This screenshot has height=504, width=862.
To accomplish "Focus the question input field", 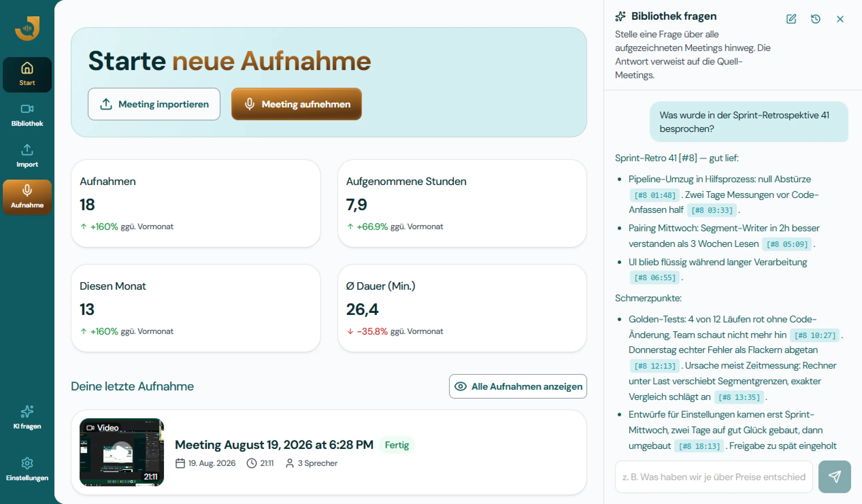I will (x=714, y=477).
